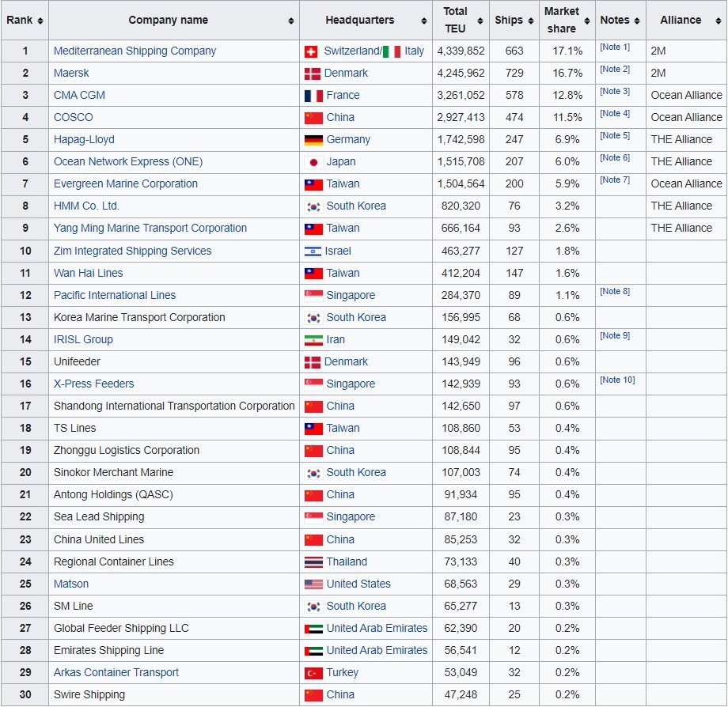Sort table by Market share header

coord(588,21)
